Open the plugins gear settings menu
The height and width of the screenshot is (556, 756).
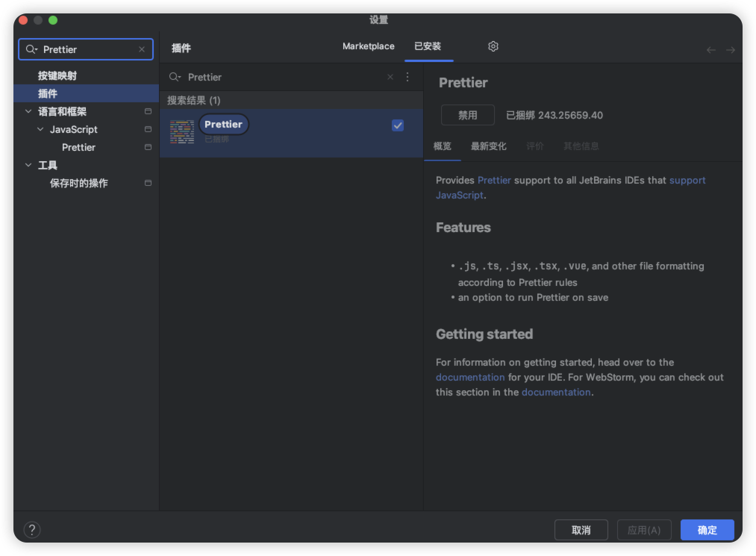click(493, 46)
